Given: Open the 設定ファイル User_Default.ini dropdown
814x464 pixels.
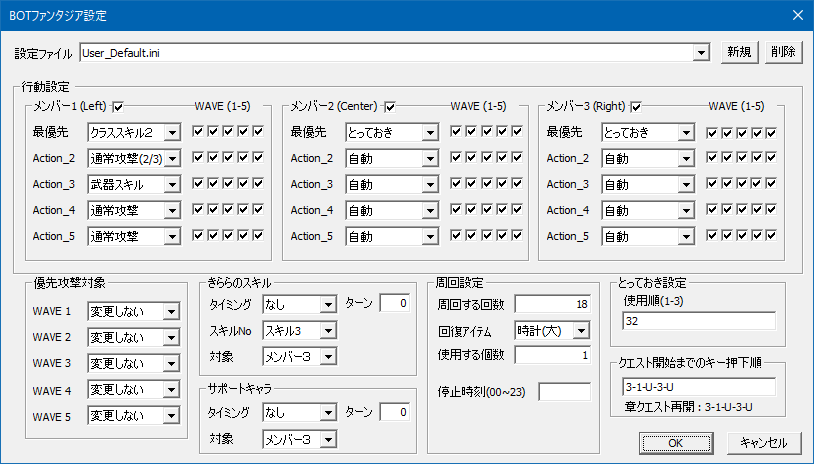Looking at the screenshot, I should pos(703,53).
